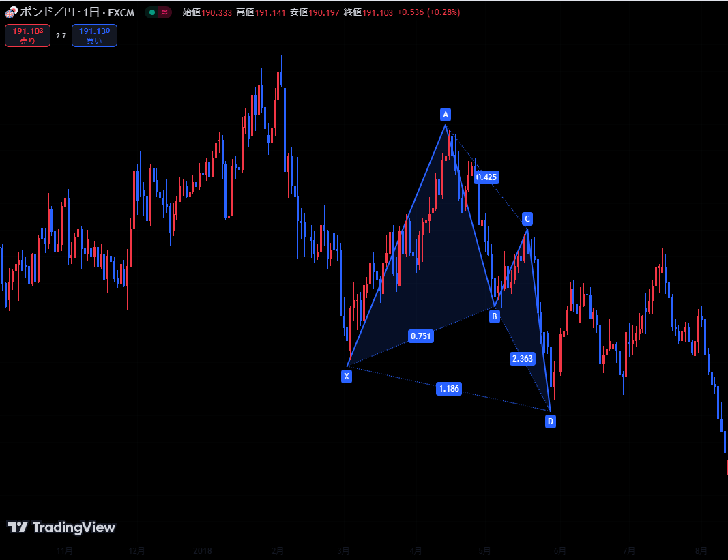
Task: Click the 2.7 spread value
Action: tap(61, 35)
